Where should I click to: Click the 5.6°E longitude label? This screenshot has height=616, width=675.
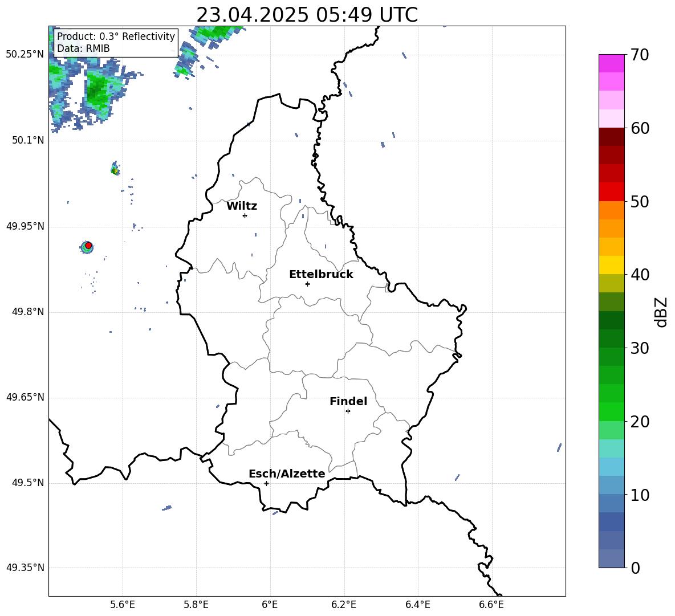coord(123,605)
